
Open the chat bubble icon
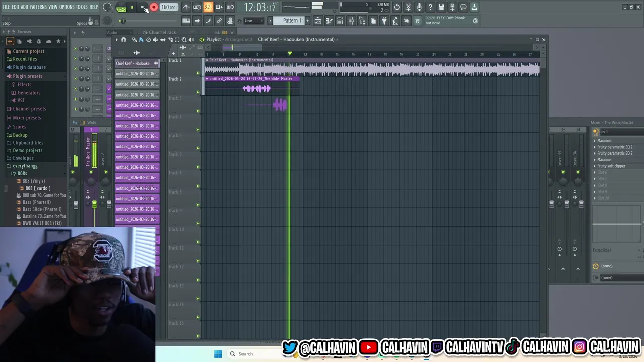coord(463,7)
